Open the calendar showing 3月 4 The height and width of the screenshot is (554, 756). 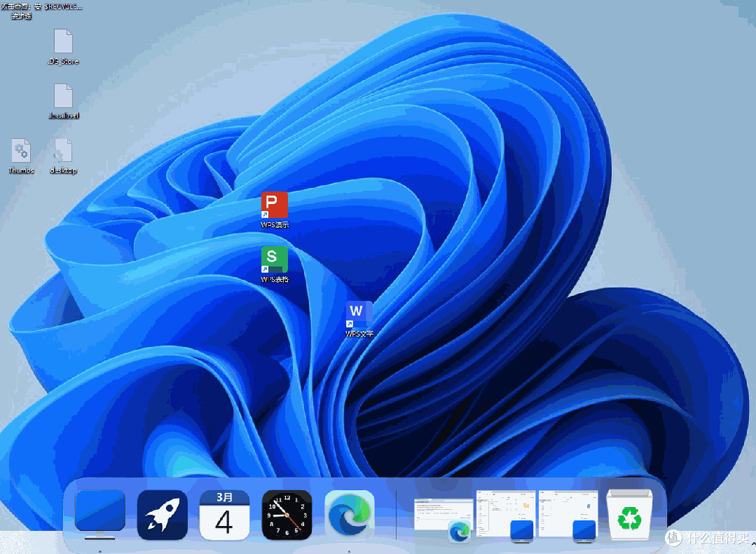(x=224, y=515)
